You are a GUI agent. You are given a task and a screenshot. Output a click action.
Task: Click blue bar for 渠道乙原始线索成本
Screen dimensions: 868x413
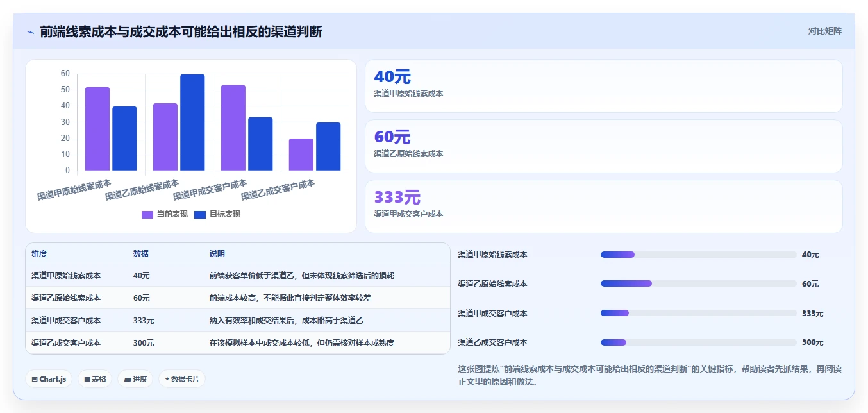(192, 122)
